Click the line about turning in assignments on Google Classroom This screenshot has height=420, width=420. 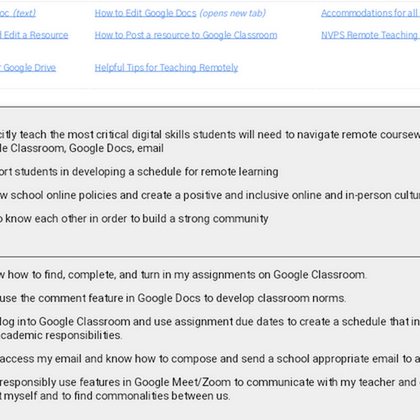click(183, 275)
